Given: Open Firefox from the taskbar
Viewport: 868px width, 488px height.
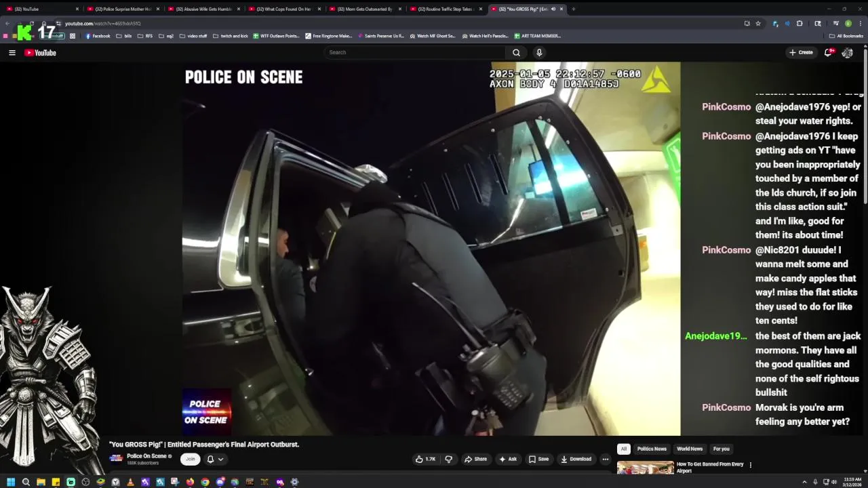Looking at the screenshot, I should (x=190, y=482).
